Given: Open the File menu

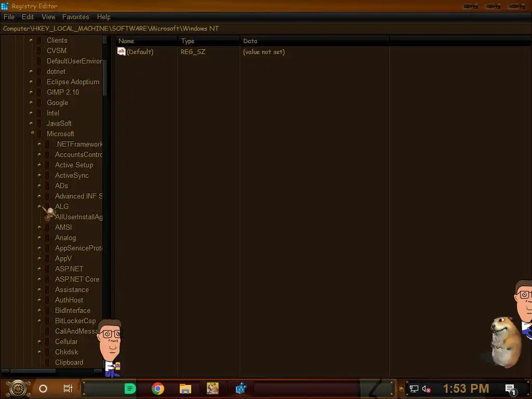Looking at the screenshot, I should pyautogui.click(x=9, y=17).
